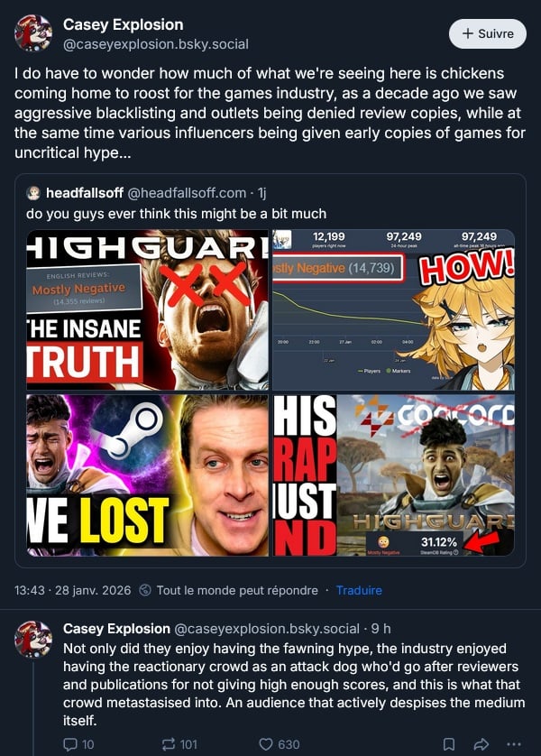Click 'Tout le monde peut répondre' text
This screenshot has height=756, width=541.
237,590
